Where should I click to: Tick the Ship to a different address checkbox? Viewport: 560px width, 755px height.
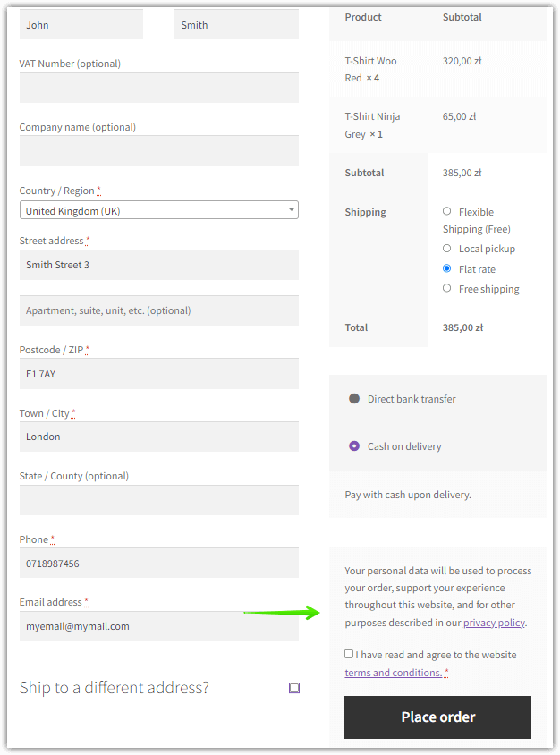(294, 688)
